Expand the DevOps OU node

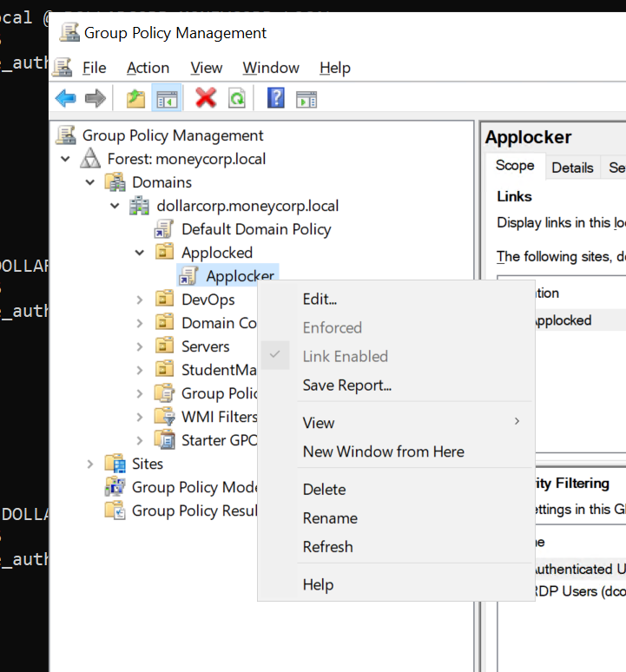coord(140,300)
